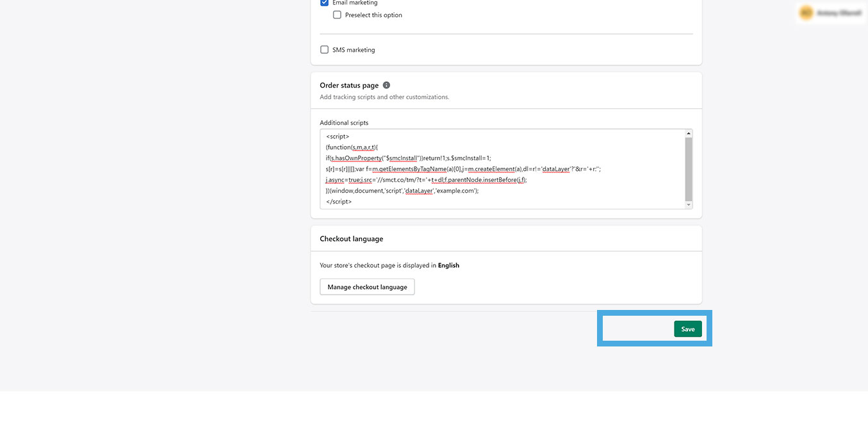Click inside the Additional scripts text area

[x=502, y=169]
